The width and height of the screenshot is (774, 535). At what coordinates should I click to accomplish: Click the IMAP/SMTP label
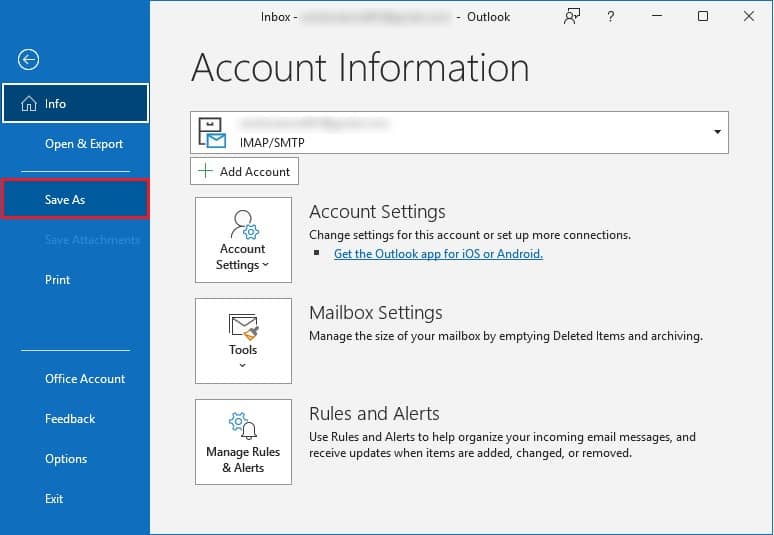(x=272, y=143)
